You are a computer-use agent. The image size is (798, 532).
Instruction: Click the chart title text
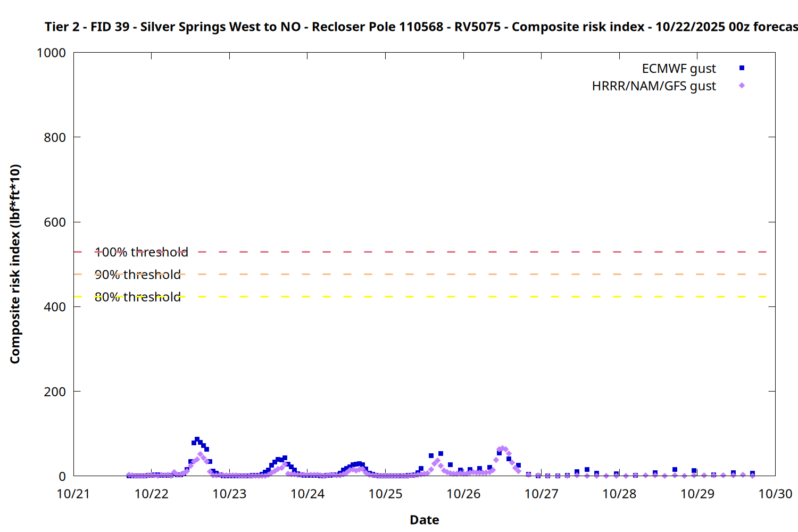[x=420, y=27]
